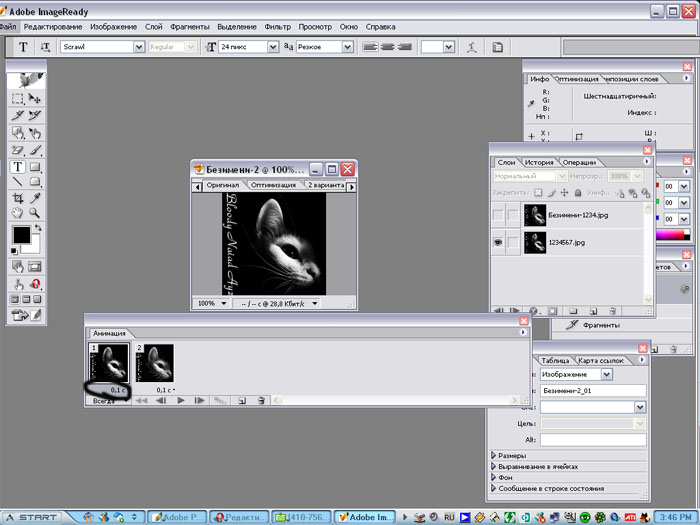700x525 pixels.
Task: Select the Brush tool in the toolbox
Action: coord(35,150)
